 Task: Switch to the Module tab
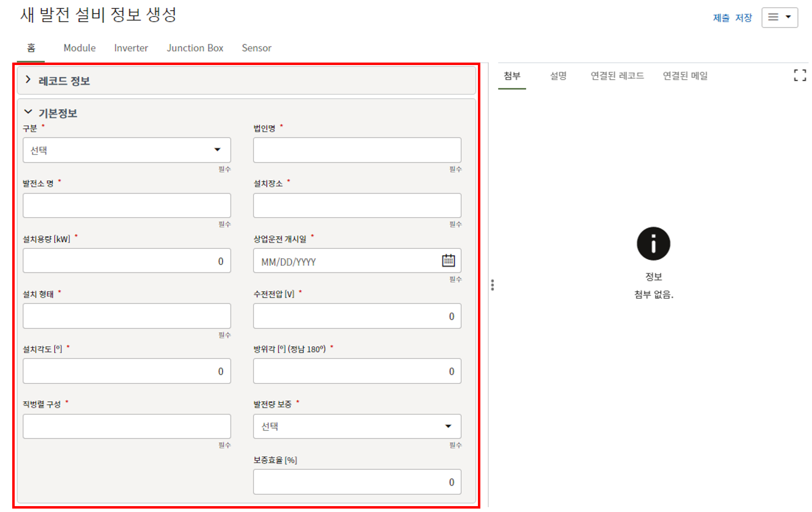[80, 48]
